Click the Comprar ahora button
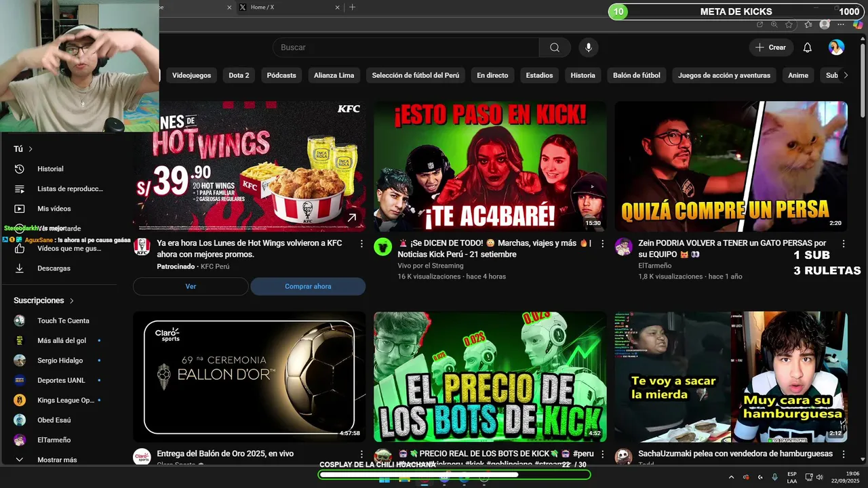The image size is (868, 488). (308, 287)
